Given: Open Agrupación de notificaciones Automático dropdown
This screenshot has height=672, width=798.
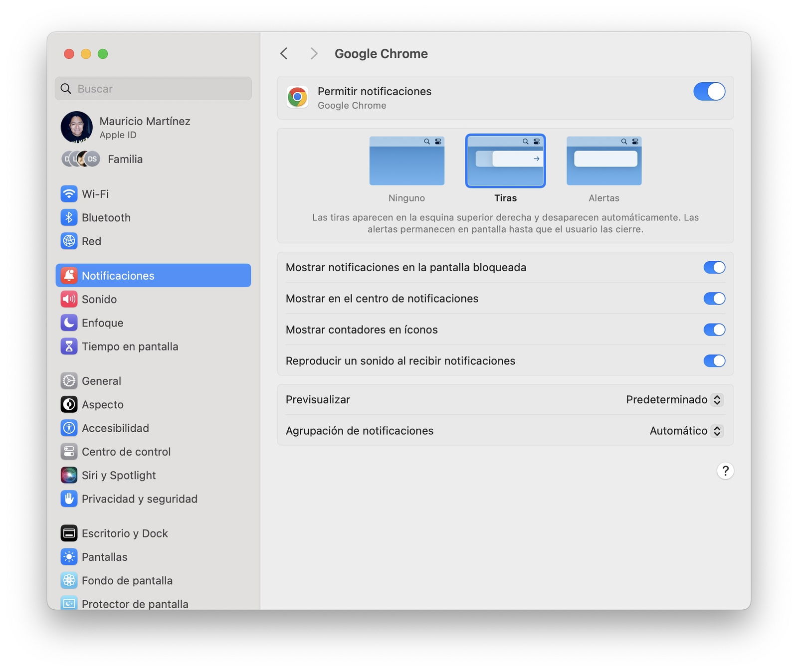Looking at the screenshot, I should [x=686, y=431].
